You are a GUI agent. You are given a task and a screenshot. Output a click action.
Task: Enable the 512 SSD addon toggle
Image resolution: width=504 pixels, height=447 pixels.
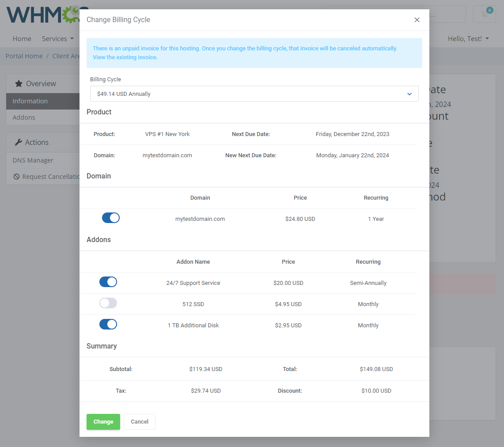[x=108, y=303]
